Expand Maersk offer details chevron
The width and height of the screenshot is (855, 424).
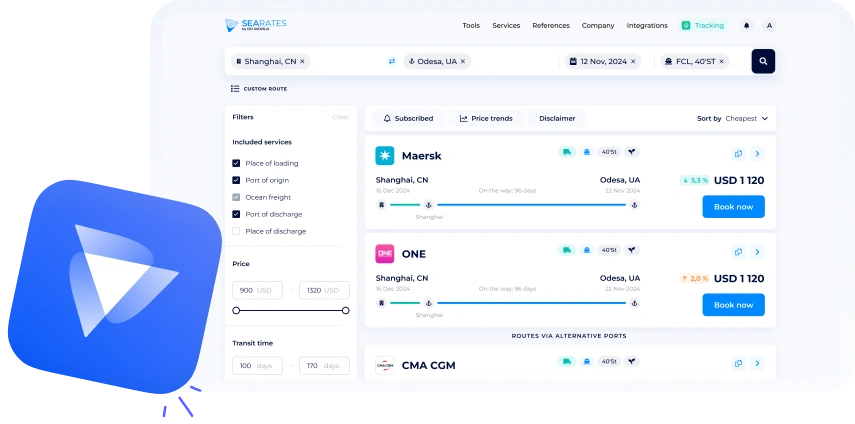coord(757,154)
